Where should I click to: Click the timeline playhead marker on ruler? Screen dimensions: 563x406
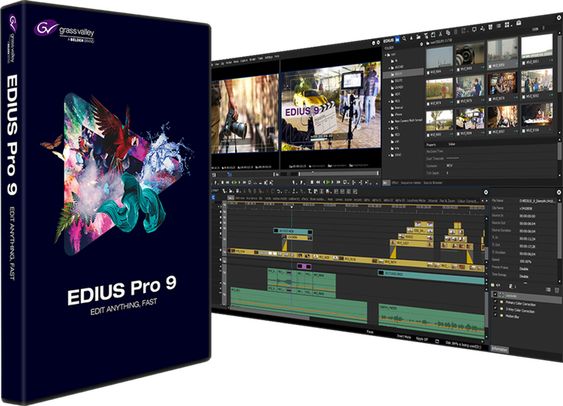(x=292, y=207)
